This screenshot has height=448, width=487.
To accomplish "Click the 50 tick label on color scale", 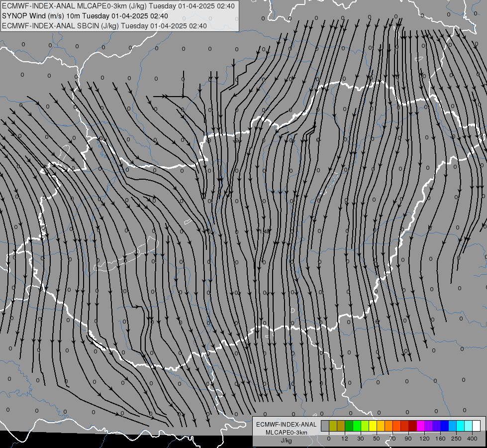I will [x=377, y=439].
